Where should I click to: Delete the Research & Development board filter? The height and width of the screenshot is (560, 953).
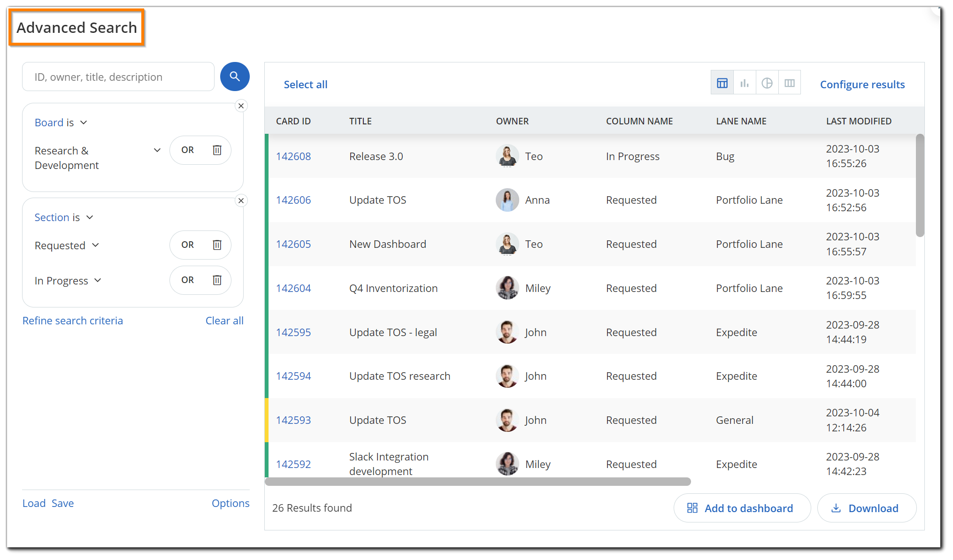[217, 150]
